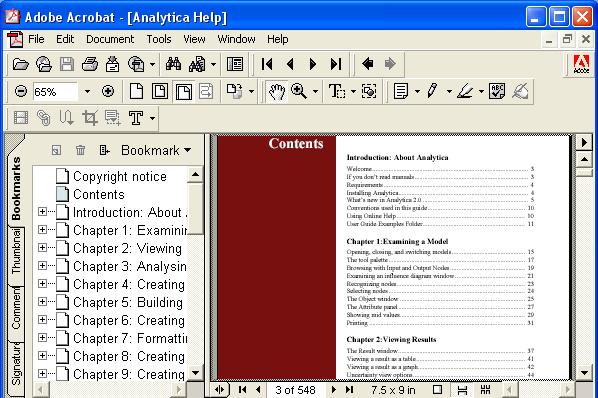Select the Note comment tool

[x=401, y=91]
